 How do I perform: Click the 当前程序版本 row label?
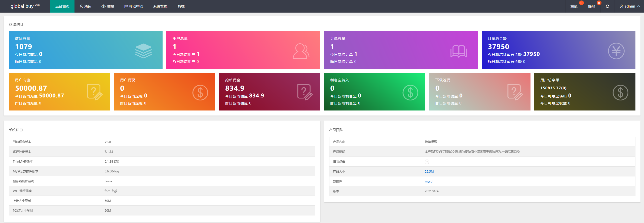tap(22, 142)
